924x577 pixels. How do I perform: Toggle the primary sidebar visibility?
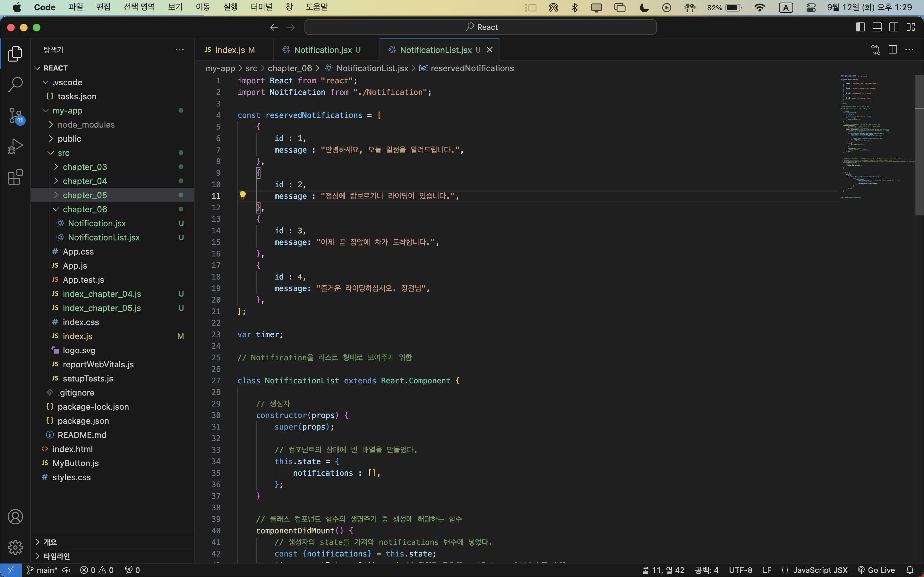point(860,27)
